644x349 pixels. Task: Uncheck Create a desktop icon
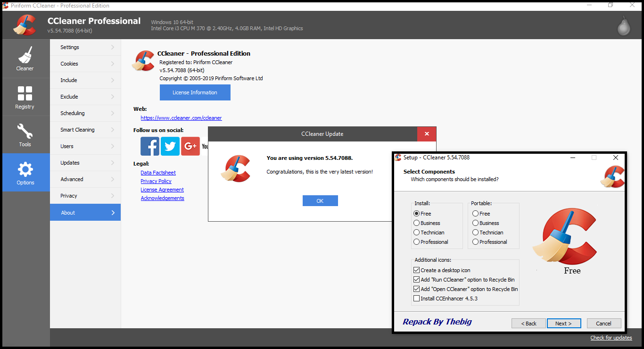416,270
